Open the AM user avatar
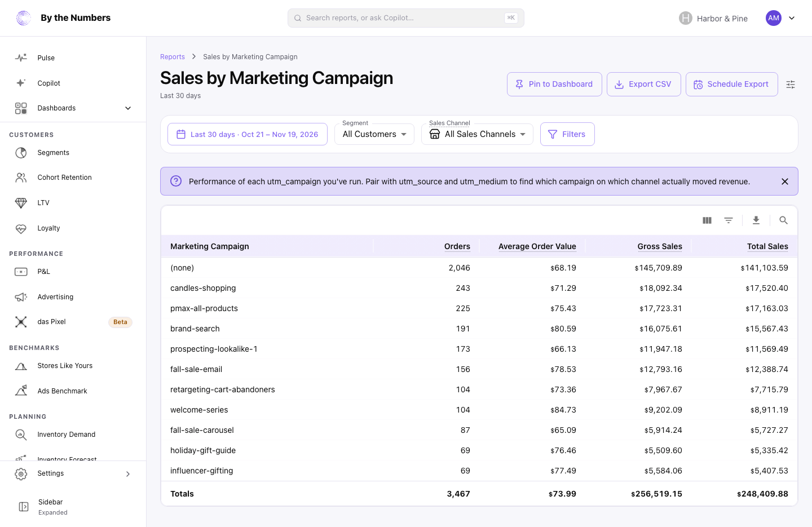This screenshot has width=812, height=527. (x=774, y=18)
